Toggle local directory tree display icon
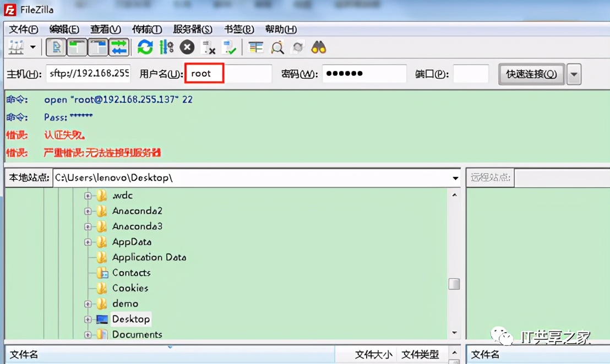This screenshot has width=610, height=364. [x=77, y=47]
